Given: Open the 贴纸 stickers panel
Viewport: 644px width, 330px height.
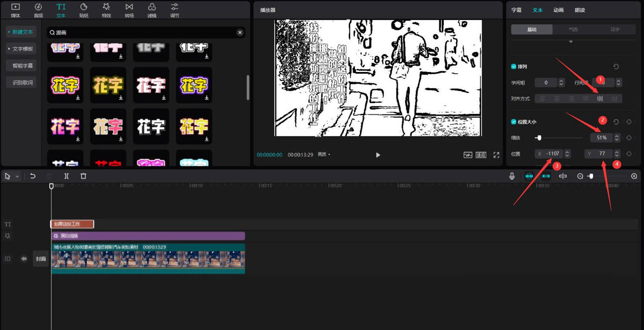Looking at the screenshot, I should tap(84, 10).
